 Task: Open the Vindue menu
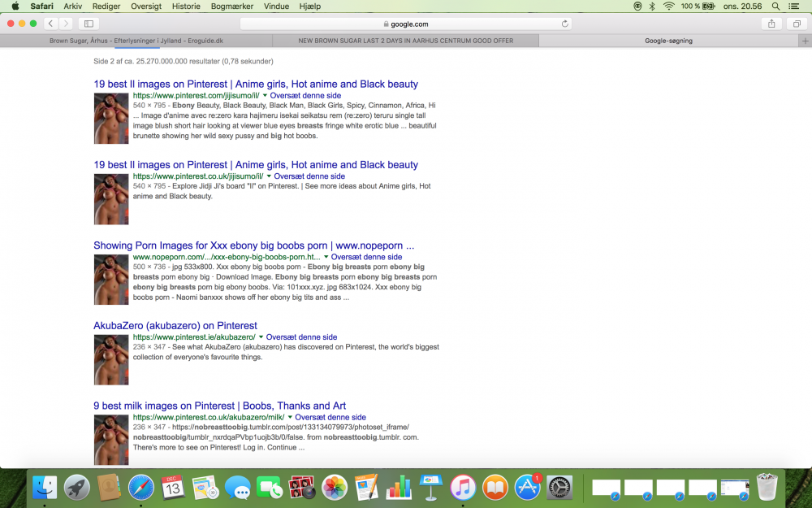(276, 7)
